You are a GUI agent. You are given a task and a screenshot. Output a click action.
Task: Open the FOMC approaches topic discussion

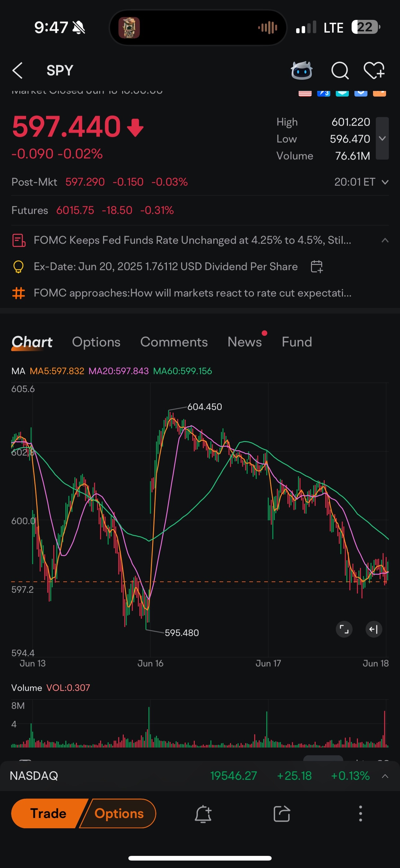click(192, 293)
